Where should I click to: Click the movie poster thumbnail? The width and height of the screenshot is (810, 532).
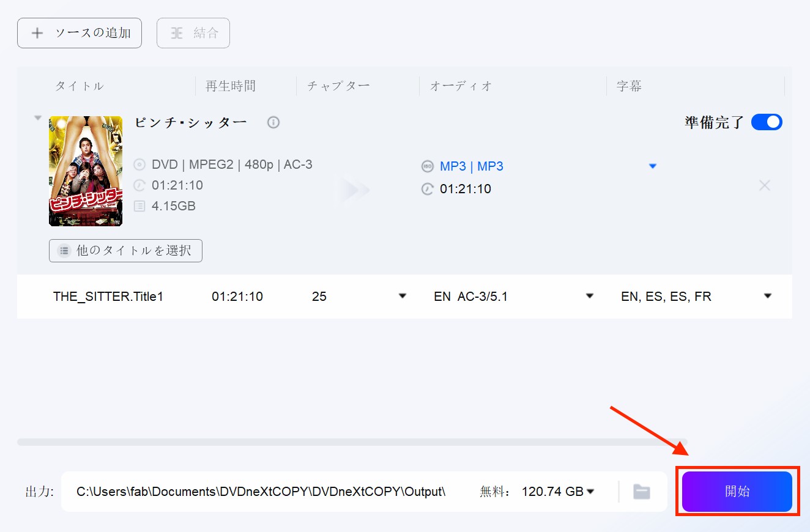(x=86, y=171)
